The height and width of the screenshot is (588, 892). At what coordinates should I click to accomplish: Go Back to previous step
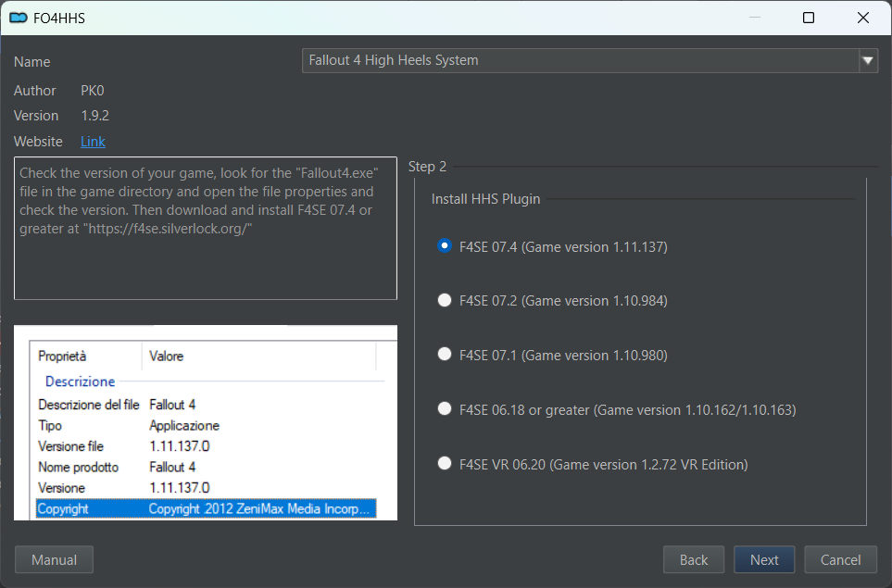694,559
